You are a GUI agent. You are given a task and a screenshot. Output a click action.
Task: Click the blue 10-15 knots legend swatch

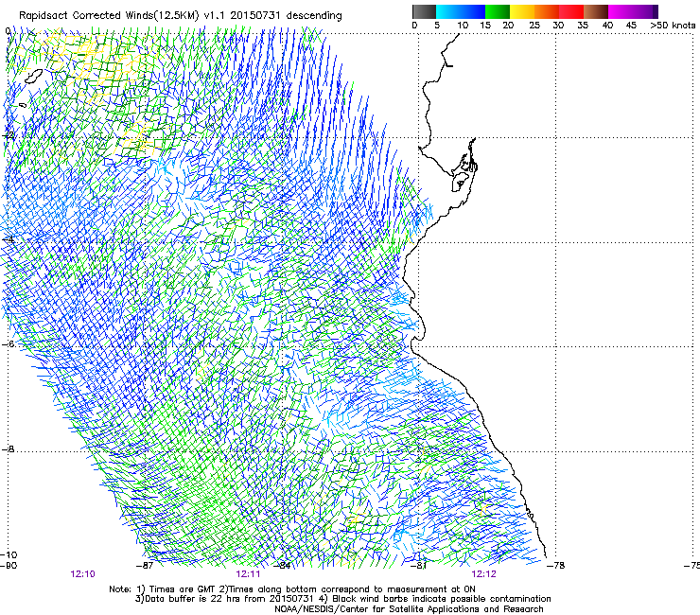473,11
